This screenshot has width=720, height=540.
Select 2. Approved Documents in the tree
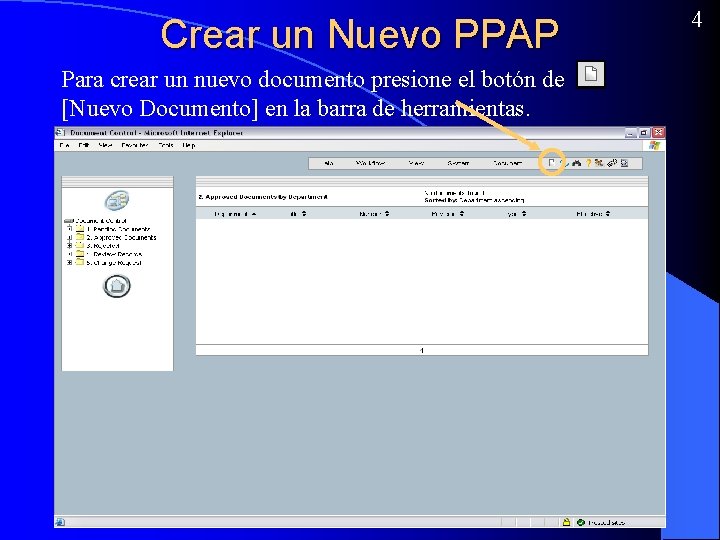pos(121,237)
